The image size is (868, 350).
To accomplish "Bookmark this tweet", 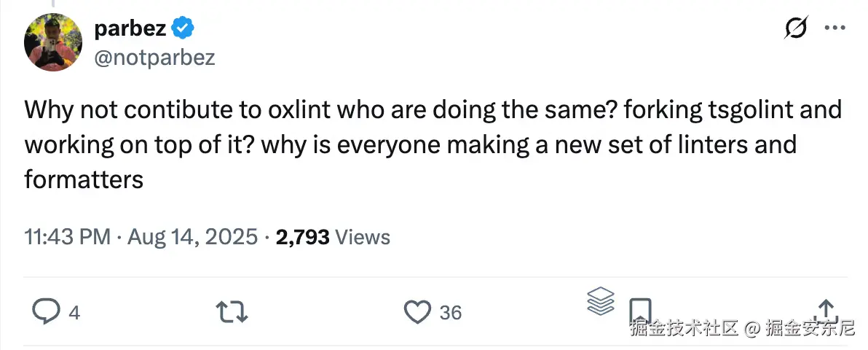I will [639, 309].
